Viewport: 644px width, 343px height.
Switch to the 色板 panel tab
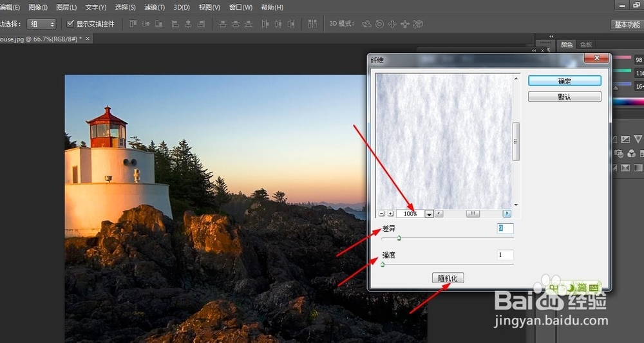click(586, 44)
